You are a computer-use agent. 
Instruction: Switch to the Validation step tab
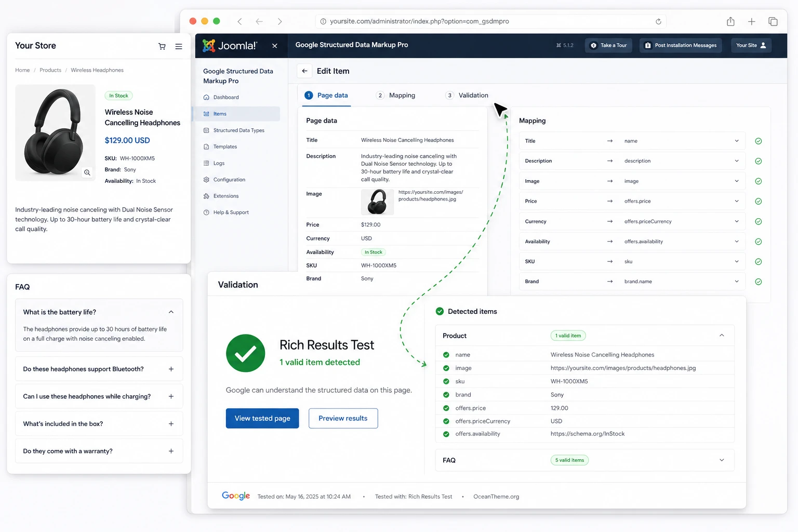(467, 96)
